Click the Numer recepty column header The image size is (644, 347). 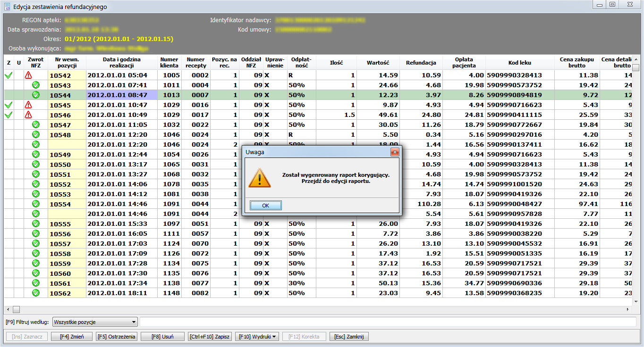click(195, 62)
